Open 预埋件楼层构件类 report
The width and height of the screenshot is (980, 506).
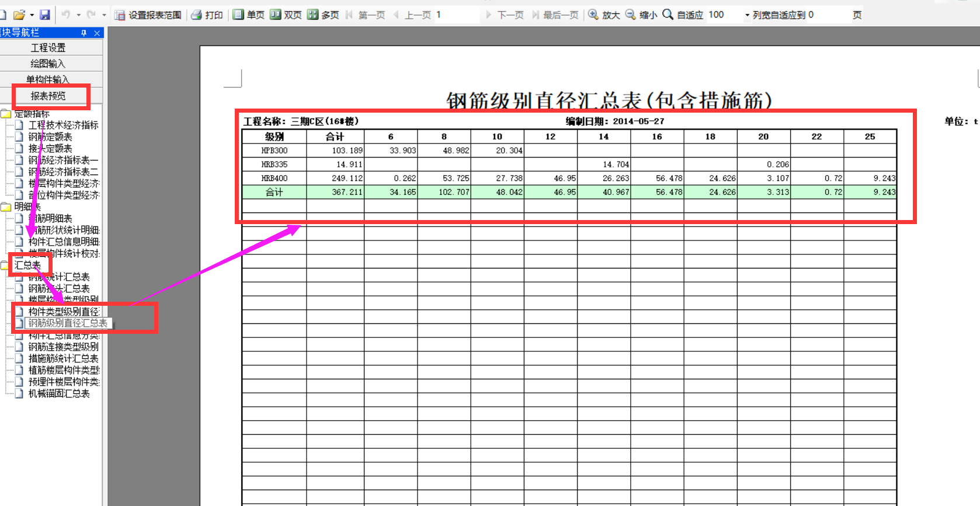tap(64, 382)
